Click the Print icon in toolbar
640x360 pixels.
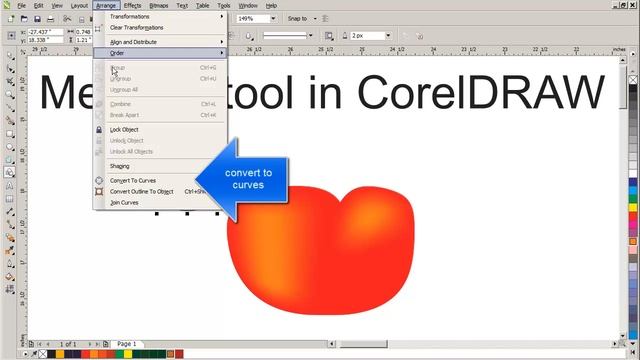50,19
